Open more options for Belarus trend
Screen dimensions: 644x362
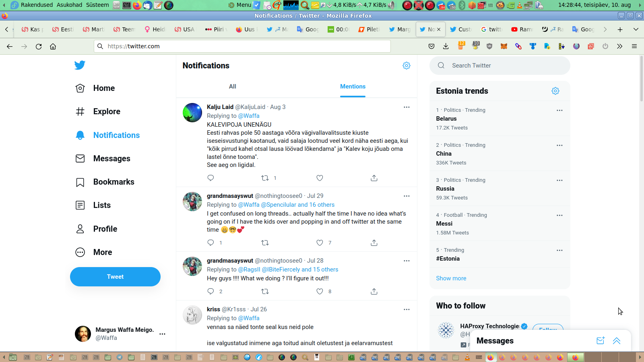pos(559,110)
